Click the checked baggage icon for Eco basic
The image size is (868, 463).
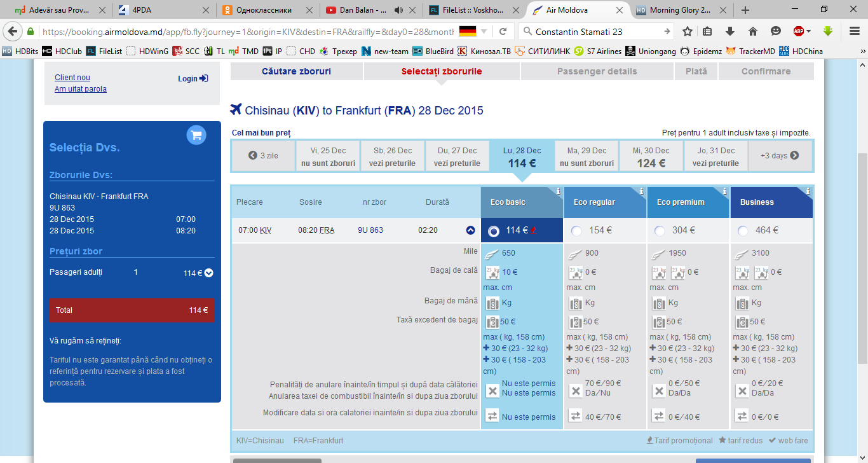[492, 273]
